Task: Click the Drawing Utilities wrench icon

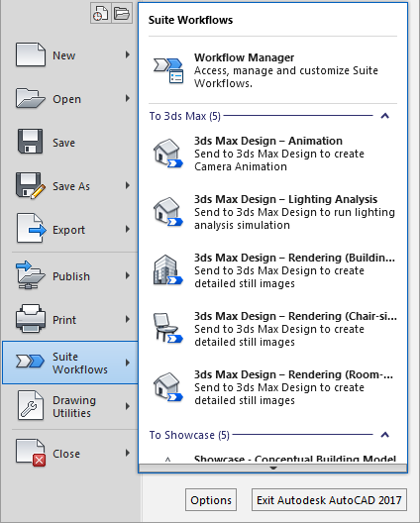Action: pyautogui.click(x=30, y=405)
